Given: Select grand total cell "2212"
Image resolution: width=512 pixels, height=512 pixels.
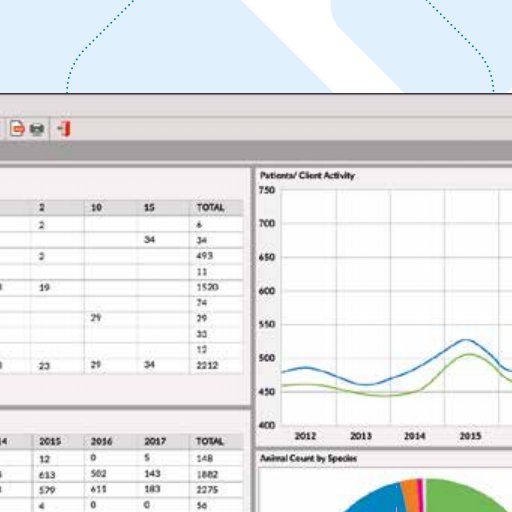Looking at the screenshot, I should pyautogui.click(x=207, y=365).
